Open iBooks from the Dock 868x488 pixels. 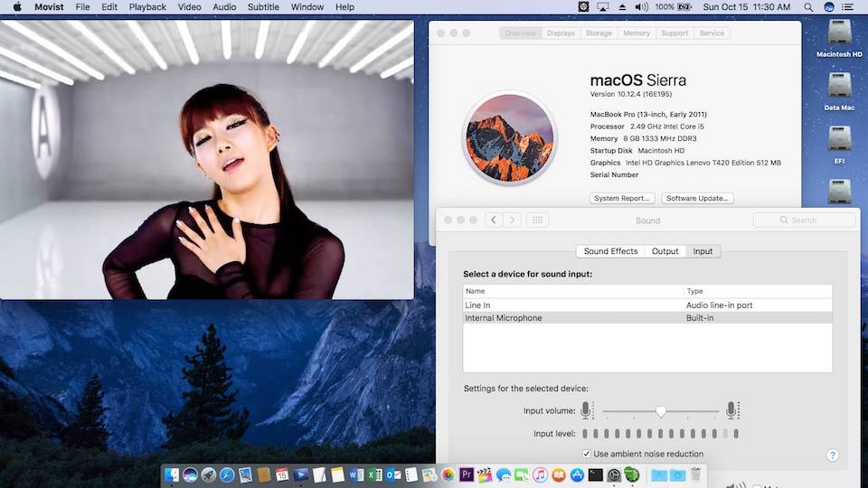tap(559, 474)
